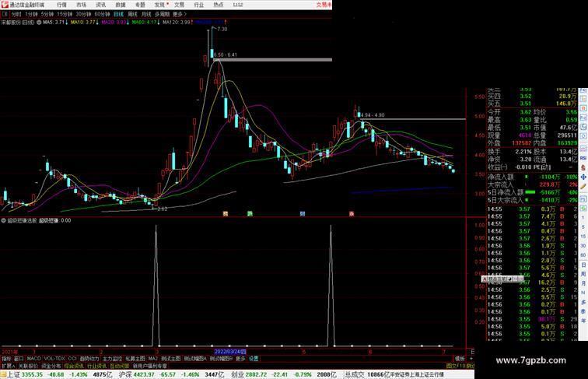Click the 换手 2.21% value
Screen dimensions: 588x379
click(x=523, y=152)
